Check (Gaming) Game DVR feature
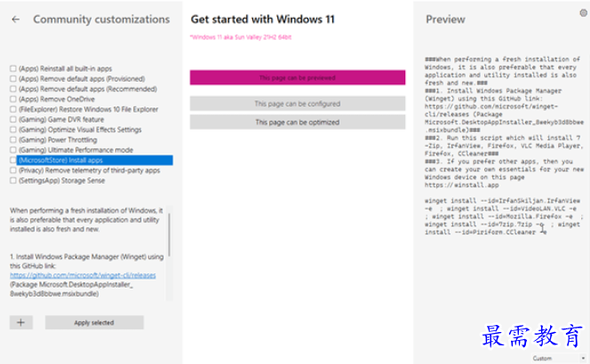The image size is (590, 364). pos(13,119)
